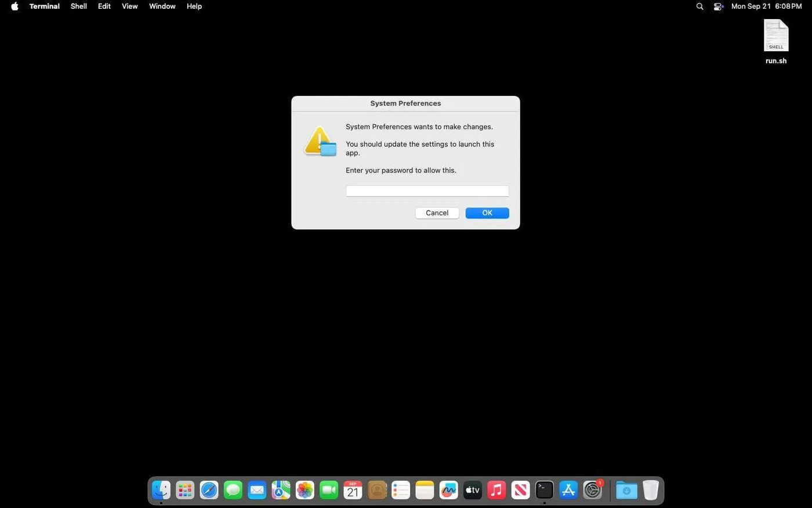The width and height of the screenshot is (812, 508).
Task: Focus the password input field
Action: coord(427,191)
